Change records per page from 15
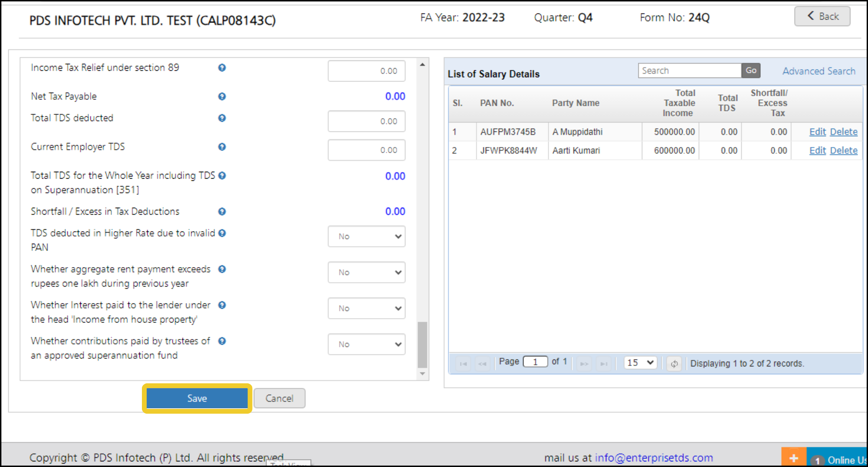This screenshot has width=868, height=467. pos(641,362)
